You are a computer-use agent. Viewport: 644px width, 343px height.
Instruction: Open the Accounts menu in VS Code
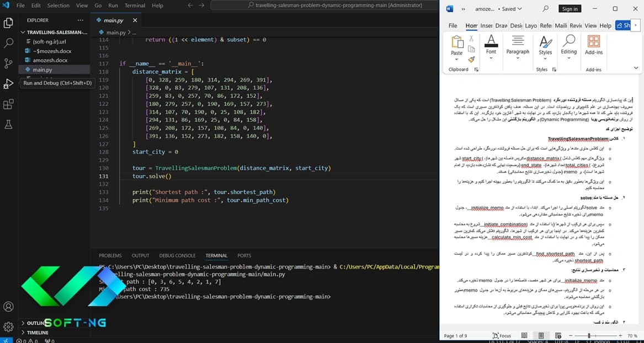tap(8, 307)
